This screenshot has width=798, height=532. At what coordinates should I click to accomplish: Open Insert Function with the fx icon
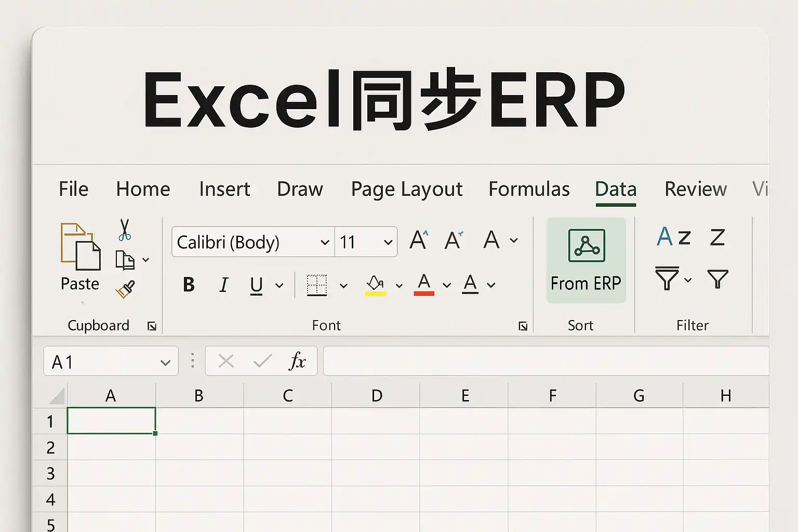pyautogui.click(x=297, y=361)
